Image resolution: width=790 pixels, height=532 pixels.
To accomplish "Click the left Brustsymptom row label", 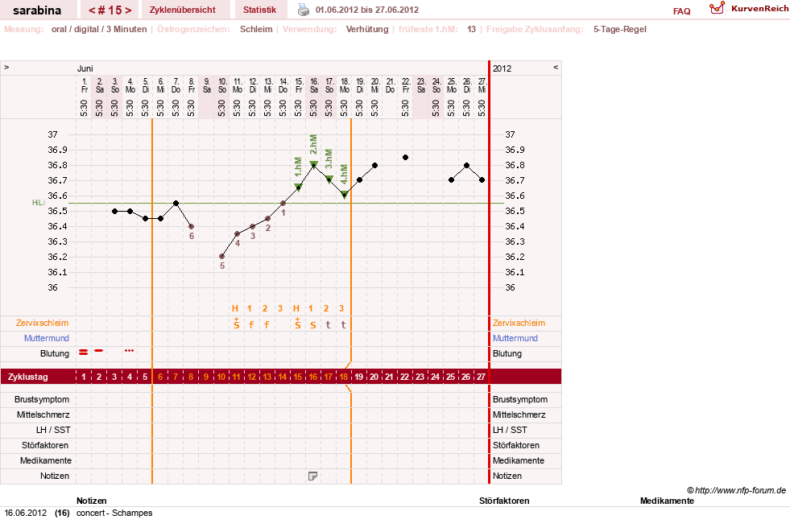I will coord(42,399).
